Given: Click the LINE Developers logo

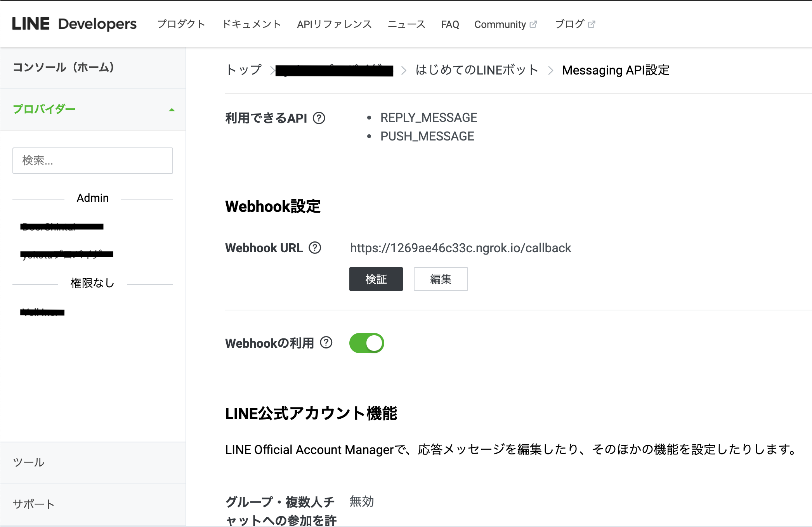Looking at the screenshot, I should [x=74, y=24].
